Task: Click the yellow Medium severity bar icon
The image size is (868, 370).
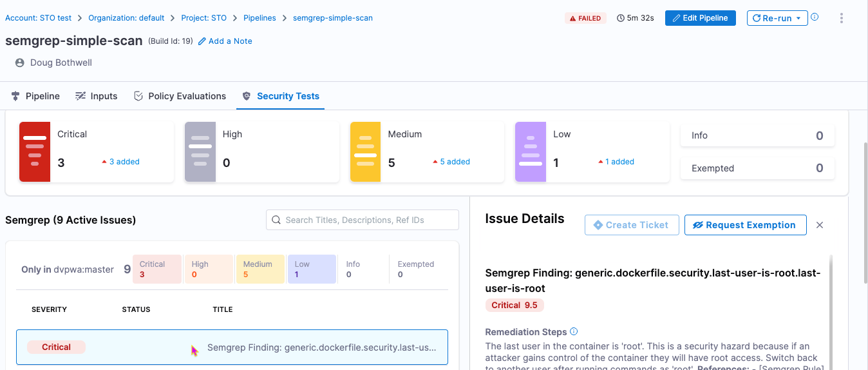Action: click(x=366, y=151)
